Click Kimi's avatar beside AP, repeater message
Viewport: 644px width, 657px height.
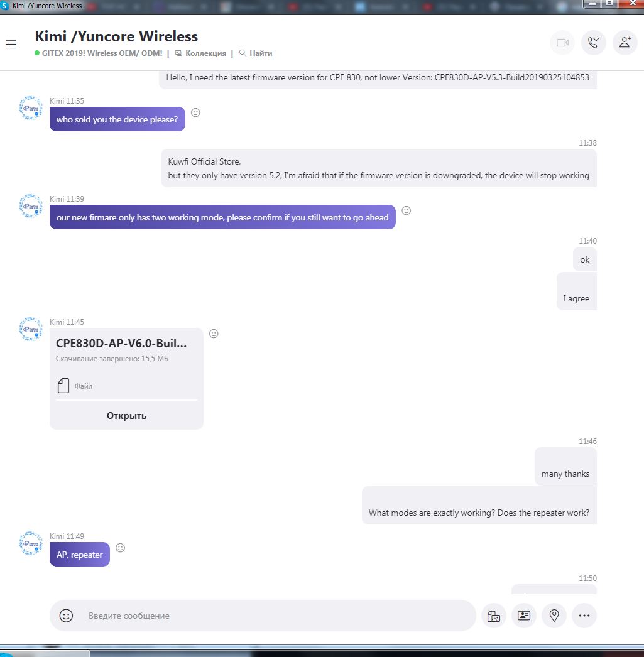point(31,543)
